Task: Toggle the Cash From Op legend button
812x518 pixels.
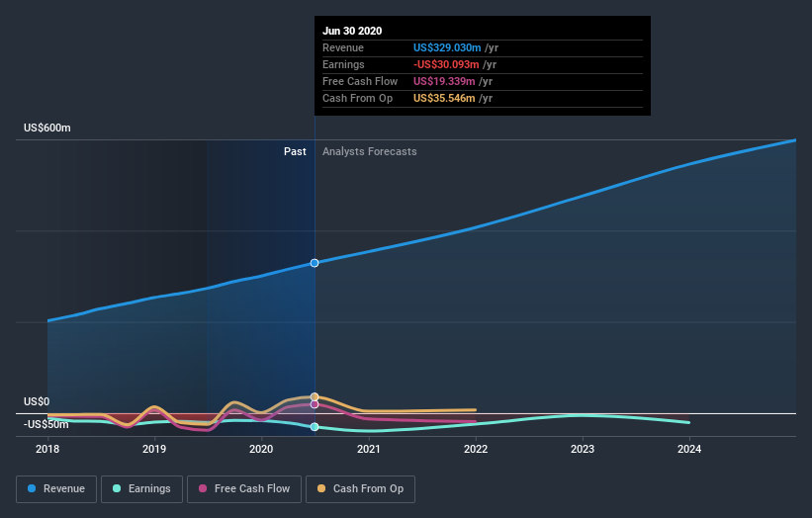Action: coord(360,489)
